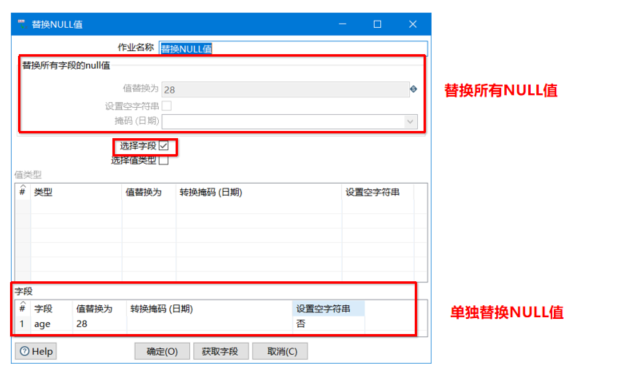Screen dimensions: 633x369
Task: Click the # sort header in value type table
Action: coord(23,191)
